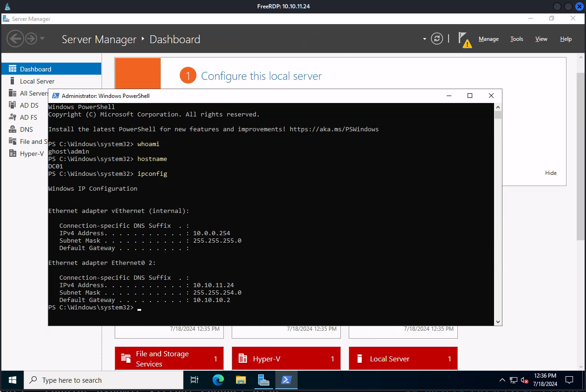The width and height of the screenshot is (586, 392).
Task: Click the Type here to search box
Action: click(104, 380)
